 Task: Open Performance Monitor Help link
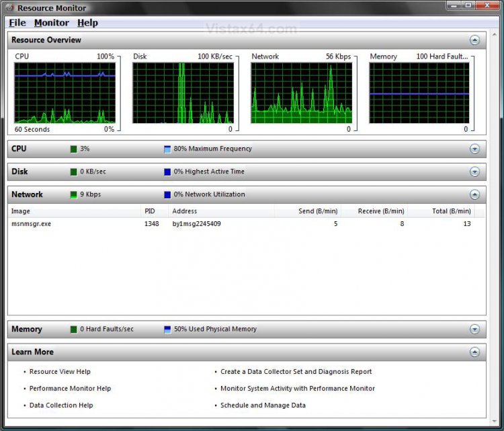pyautogui.click(x=70, y=389)
